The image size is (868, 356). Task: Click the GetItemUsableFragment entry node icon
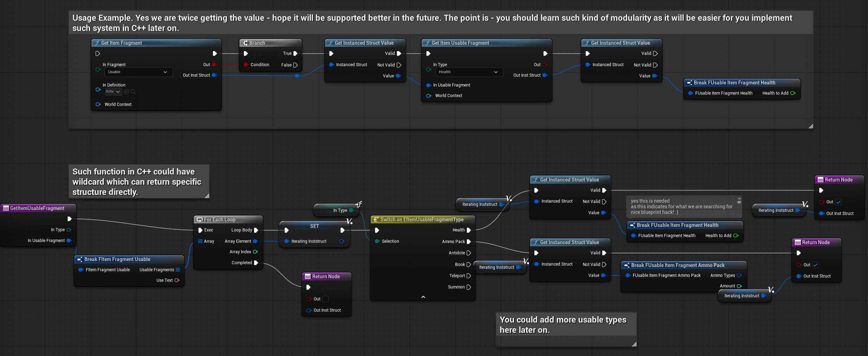coord(6,208)
